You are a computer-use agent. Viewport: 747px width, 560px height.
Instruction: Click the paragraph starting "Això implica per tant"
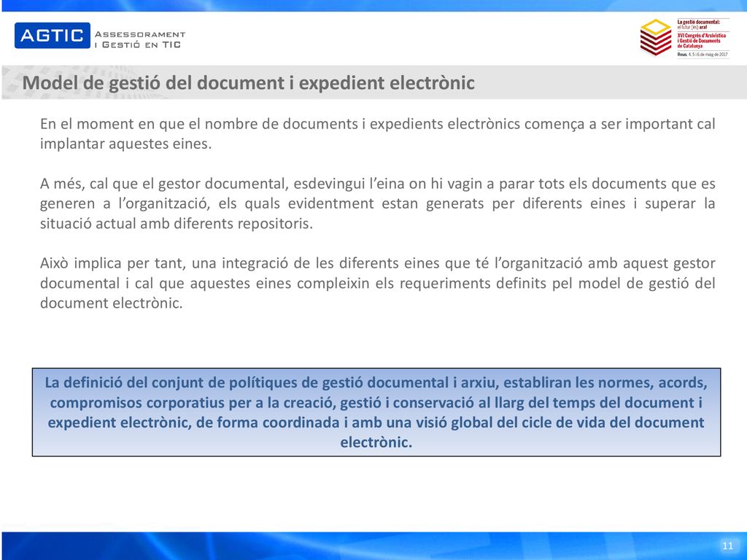pos(377,283)
